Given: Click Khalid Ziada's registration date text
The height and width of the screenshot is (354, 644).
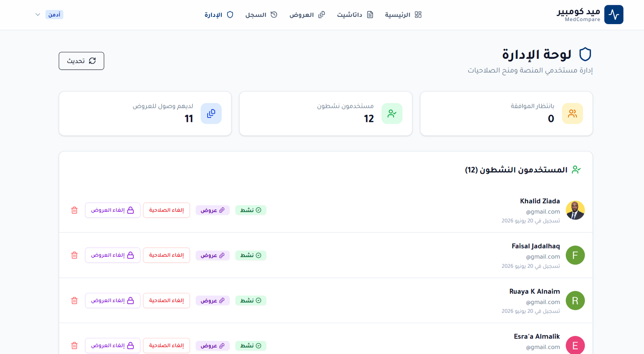Looking at the screenshot, I should click(x=530, y=221).
